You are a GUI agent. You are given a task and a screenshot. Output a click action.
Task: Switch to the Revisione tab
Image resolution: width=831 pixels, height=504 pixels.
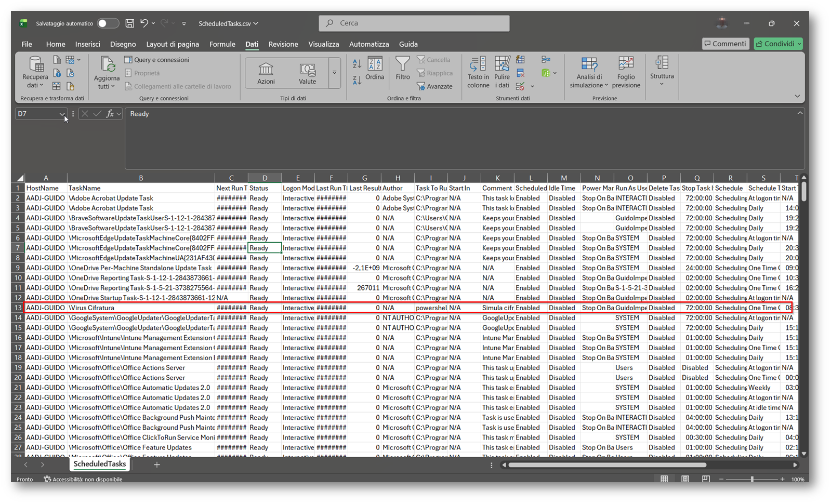283,44
